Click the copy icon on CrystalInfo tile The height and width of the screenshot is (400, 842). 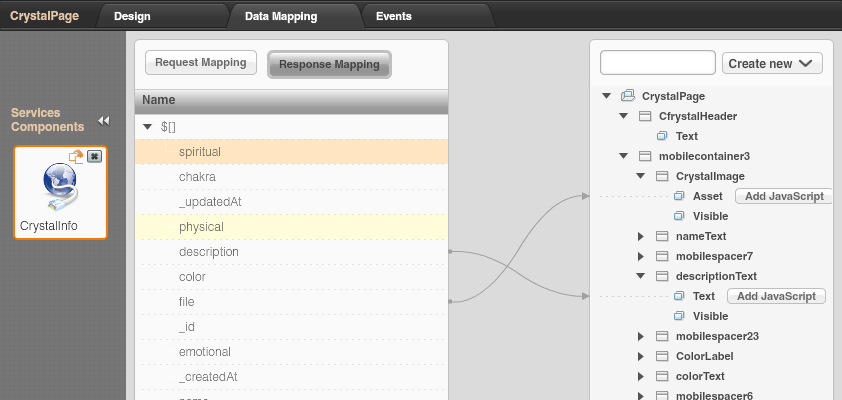(75, 156)
